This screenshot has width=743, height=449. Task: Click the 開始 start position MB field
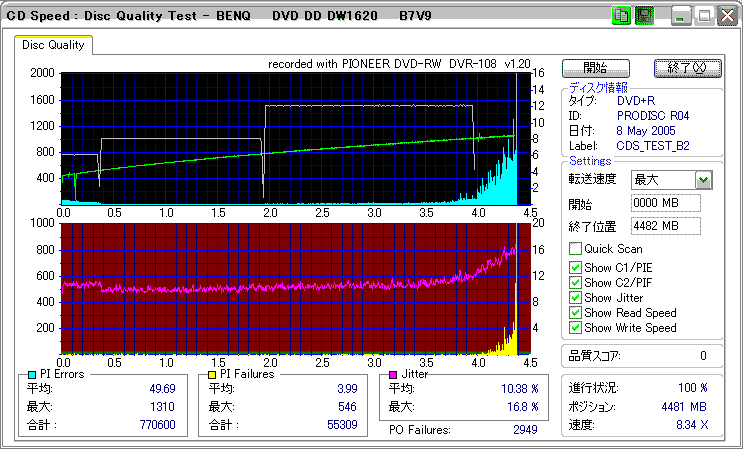pyautogui.click(x=665, y=203)
